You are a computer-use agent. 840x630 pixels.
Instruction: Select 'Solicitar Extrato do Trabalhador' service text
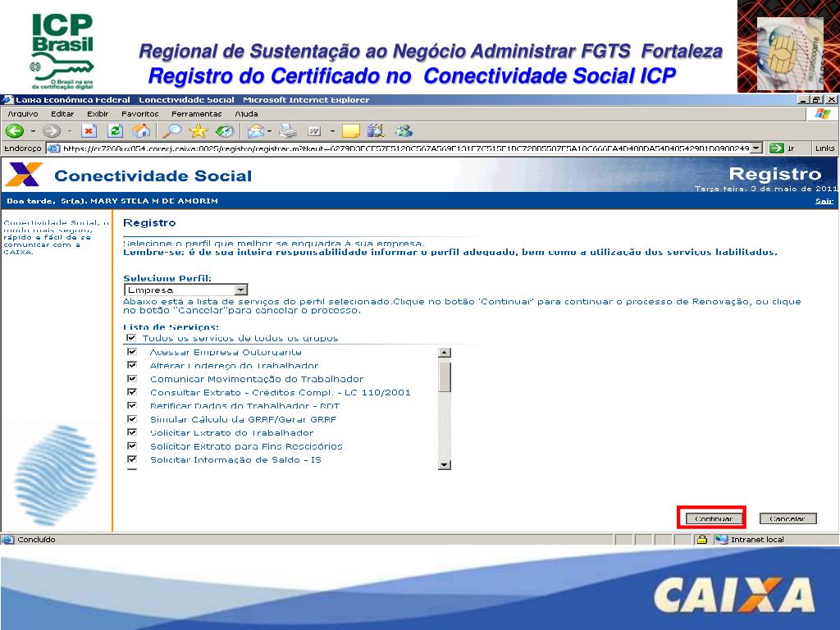point(231,433)
